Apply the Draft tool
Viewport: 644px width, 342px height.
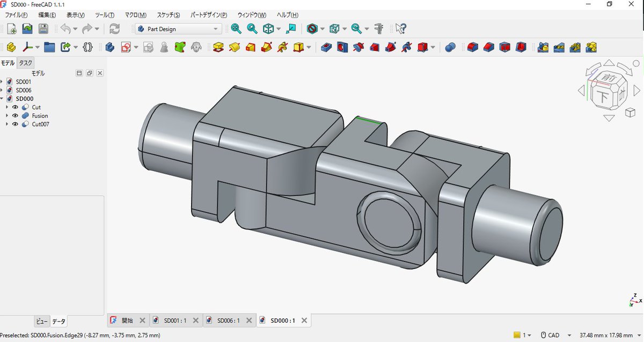tap(504, 47)
